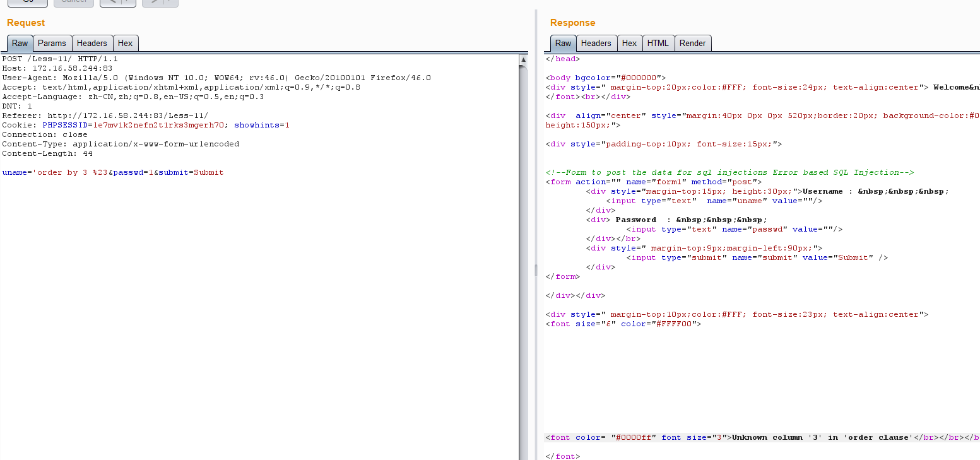Click the 'DNT: 1' header line
This screenshot has height=460, width=980.
tap(17, 106)
